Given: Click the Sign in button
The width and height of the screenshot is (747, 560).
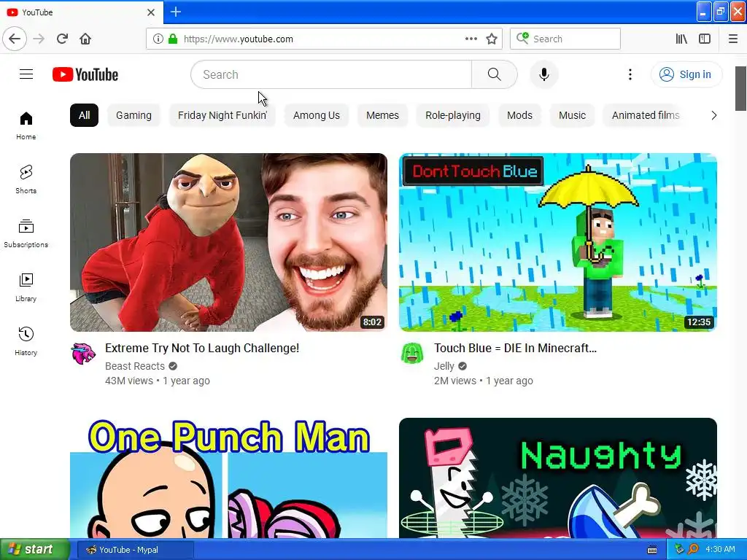Looking at the screenshot, I should pos(686,74).
